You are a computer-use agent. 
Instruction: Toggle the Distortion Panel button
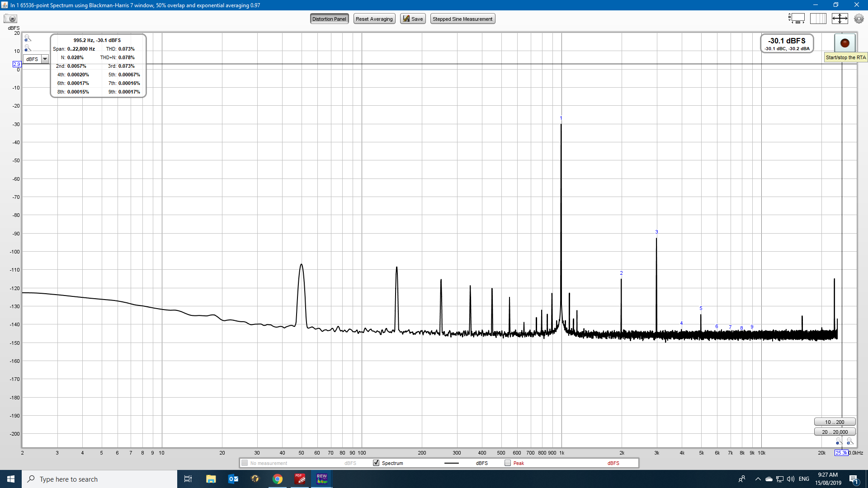[329, 19]
